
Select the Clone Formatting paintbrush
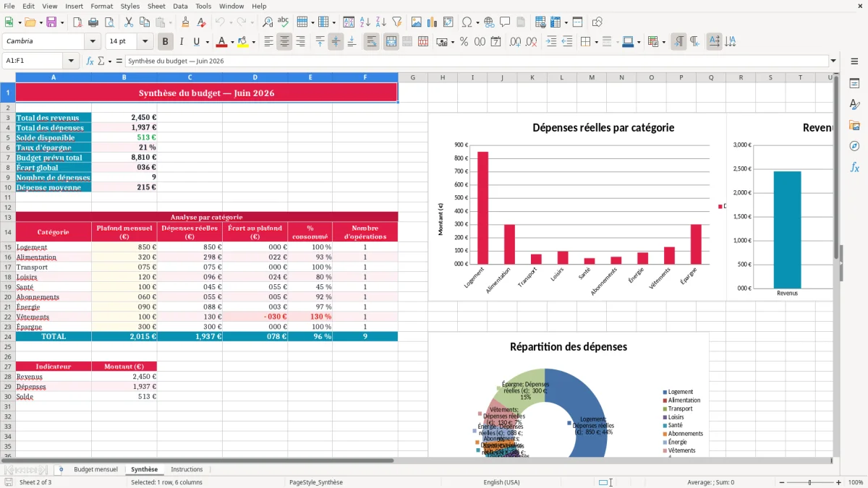(x=186, y=22)
